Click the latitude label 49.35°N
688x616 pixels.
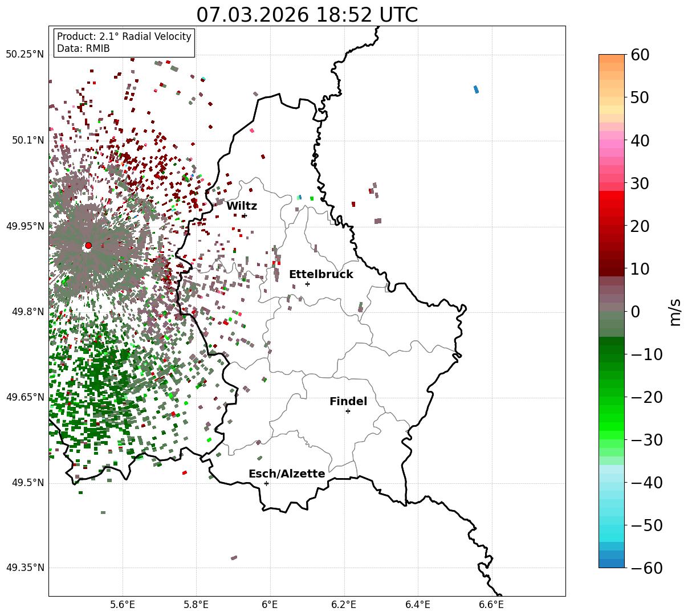tap(25, 568)
